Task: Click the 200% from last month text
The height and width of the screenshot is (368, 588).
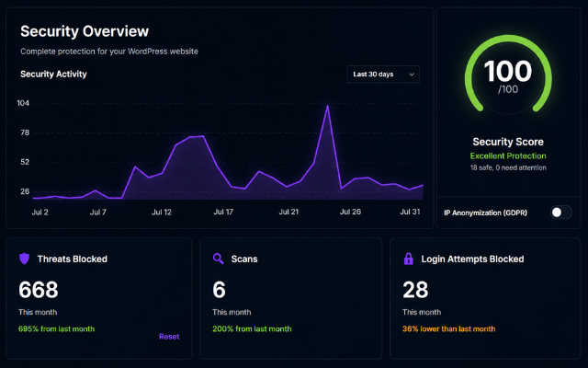Action: (252, 329)
